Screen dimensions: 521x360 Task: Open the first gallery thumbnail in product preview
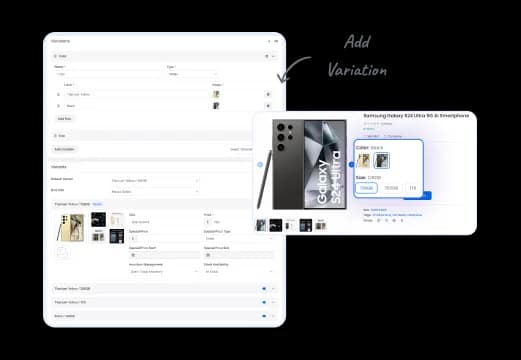[261, 225]
